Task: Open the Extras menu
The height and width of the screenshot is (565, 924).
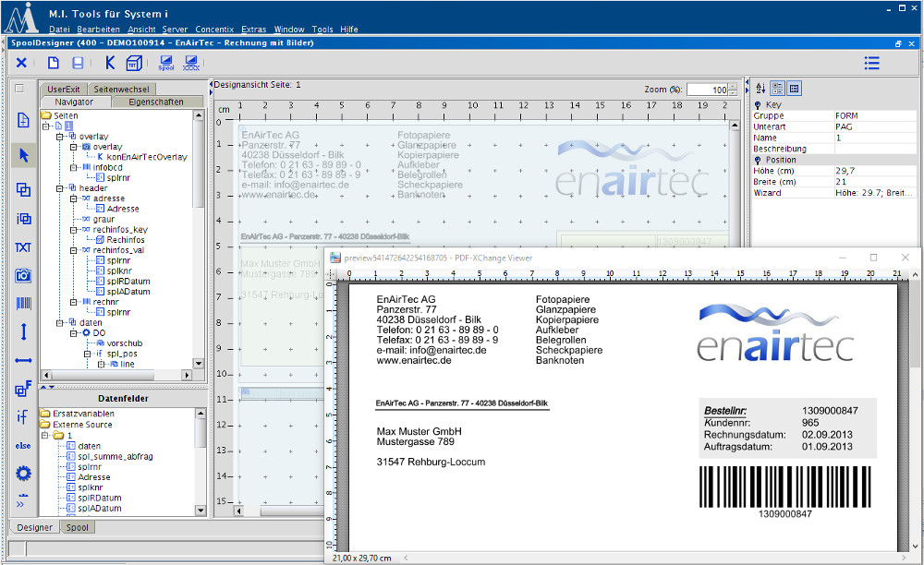Action: pyautogui.click(x=253, y=30)
